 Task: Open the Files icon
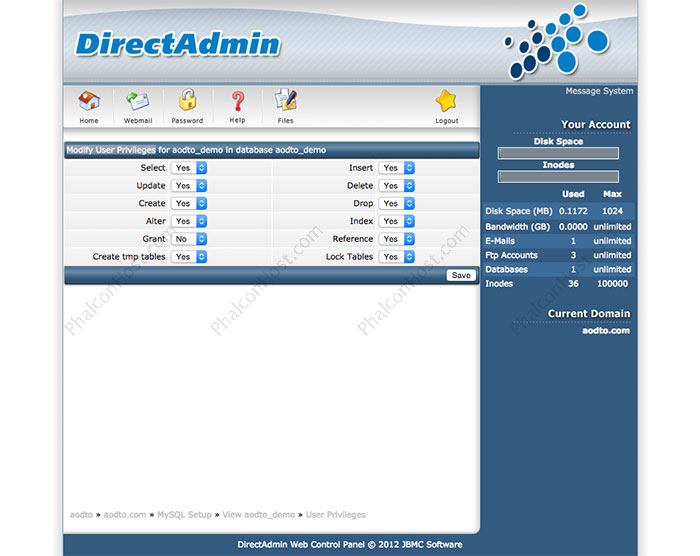(286, 100)
